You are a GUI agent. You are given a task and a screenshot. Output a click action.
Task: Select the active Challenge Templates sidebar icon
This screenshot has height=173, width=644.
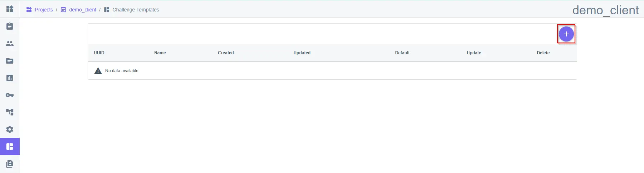click(10, 147)
